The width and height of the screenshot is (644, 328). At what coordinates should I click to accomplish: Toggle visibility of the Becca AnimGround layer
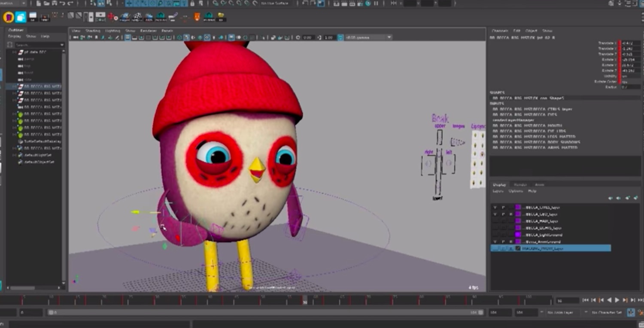[495, 242]
